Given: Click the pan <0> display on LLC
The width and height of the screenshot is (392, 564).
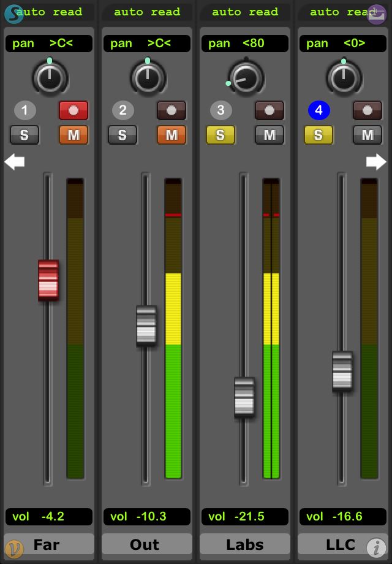Looking at the screenshot, I should coord(343,44).
